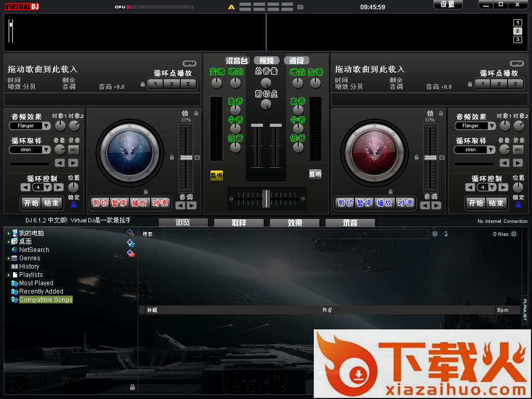Play the left deck with 播放
The width and height of the screenshot is (532, 399).
[139, 203]
